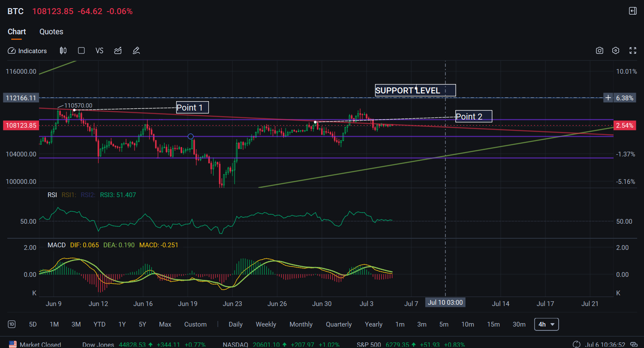Switch to the Quotes tab
This screenshot has height=348, width=644.
[51, 31]
